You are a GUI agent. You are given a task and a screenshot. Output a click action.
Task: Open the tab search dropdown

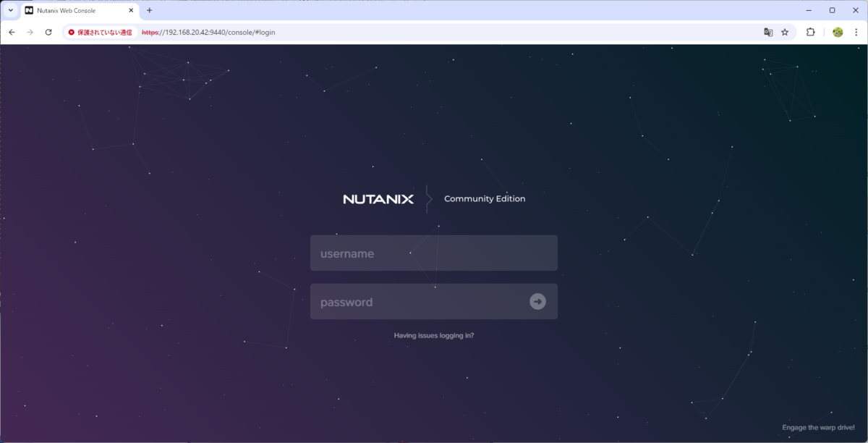click(11, 10)
